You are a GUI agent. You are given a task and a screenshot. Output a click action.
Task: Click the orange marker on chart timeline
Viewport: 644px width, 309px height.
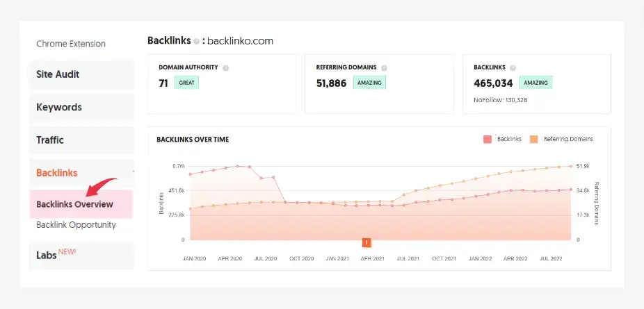pos(366,242)
